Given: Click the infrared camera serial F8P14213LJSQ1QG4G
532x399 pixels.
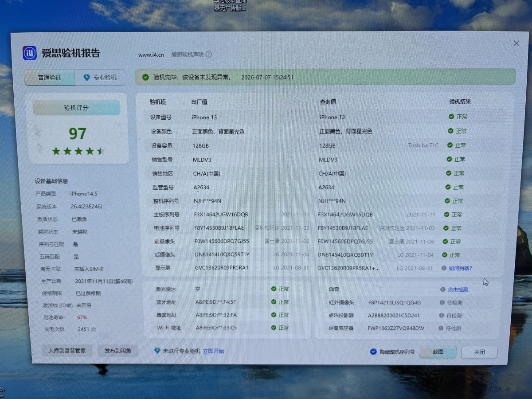Looking at the screenshot, I should pos(395,303).
